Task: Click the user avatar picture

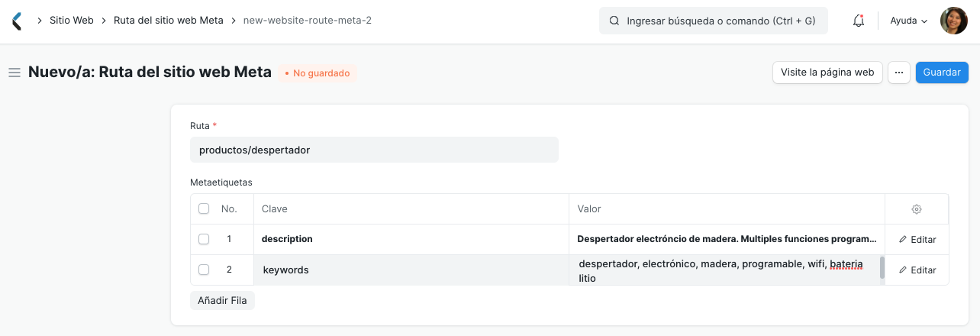Action: click(x=953, y=21)
